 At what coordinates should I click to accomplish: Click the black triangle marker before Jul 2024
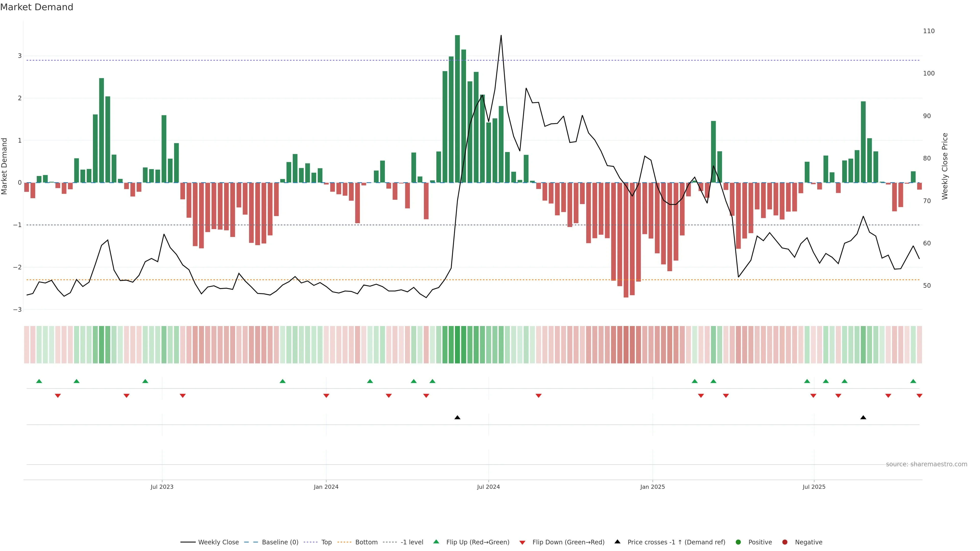pyautogui.click(x=457, y=418)
